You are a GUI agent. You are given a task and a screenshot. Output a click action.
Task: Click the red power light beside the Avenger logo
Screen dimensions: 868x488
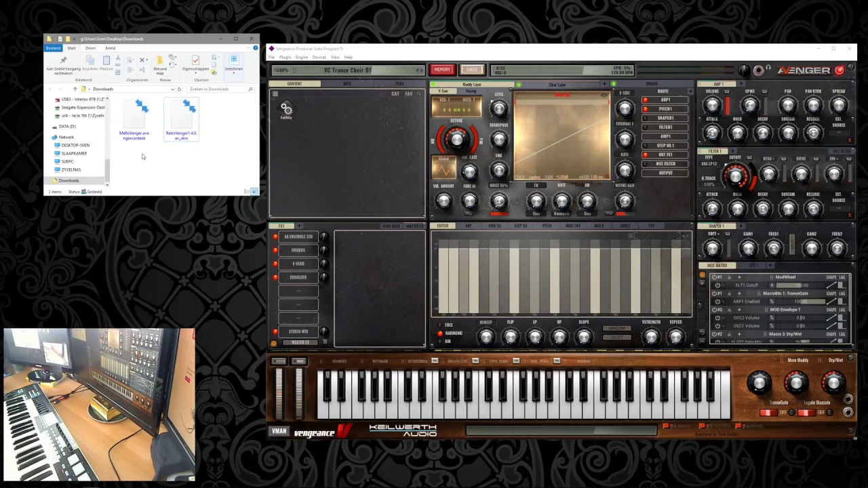(x=840, y=70)
